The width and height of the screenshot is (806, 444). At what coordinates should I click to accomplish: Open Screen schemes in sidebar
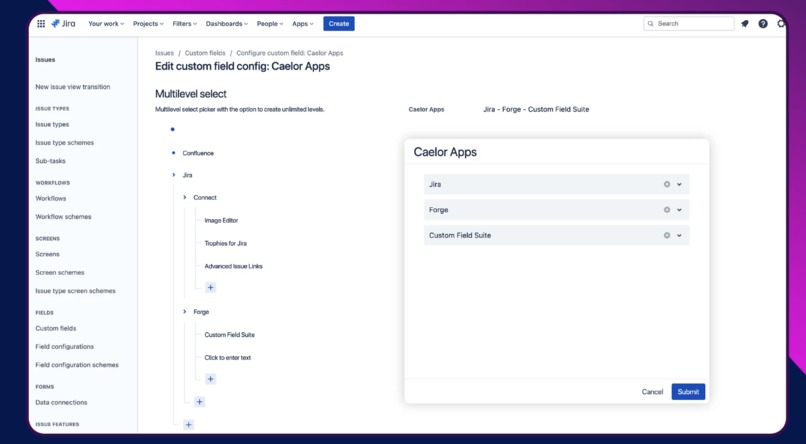coord(60,272)
